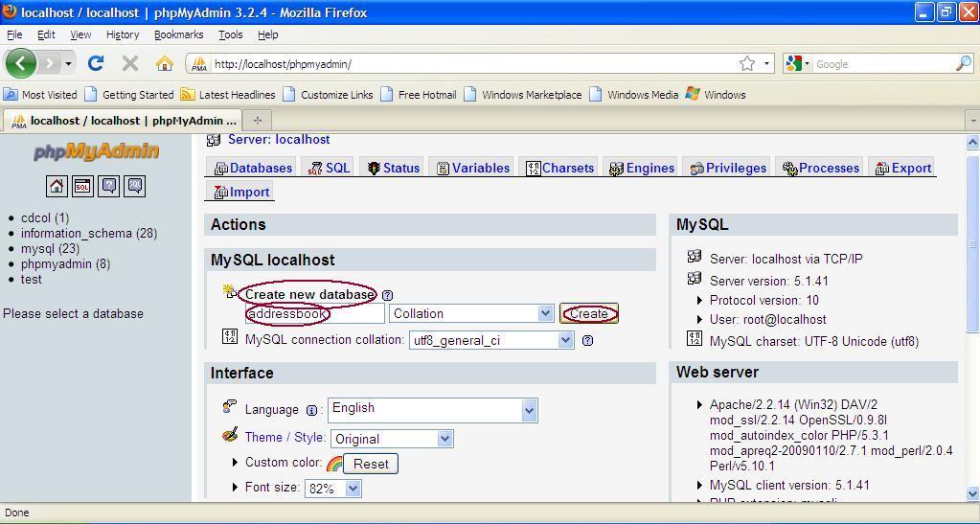The height and width of the screenshot is (524, 980).
Task: Open the Theme / Style Original dropdown
Action: [392, 439]
